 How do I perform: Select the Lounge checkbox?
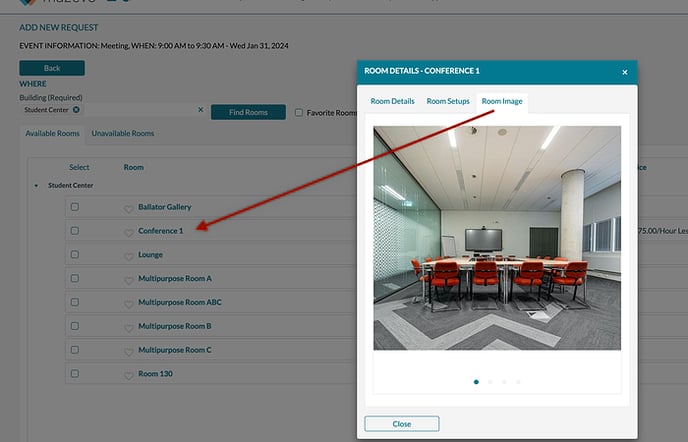75,255
